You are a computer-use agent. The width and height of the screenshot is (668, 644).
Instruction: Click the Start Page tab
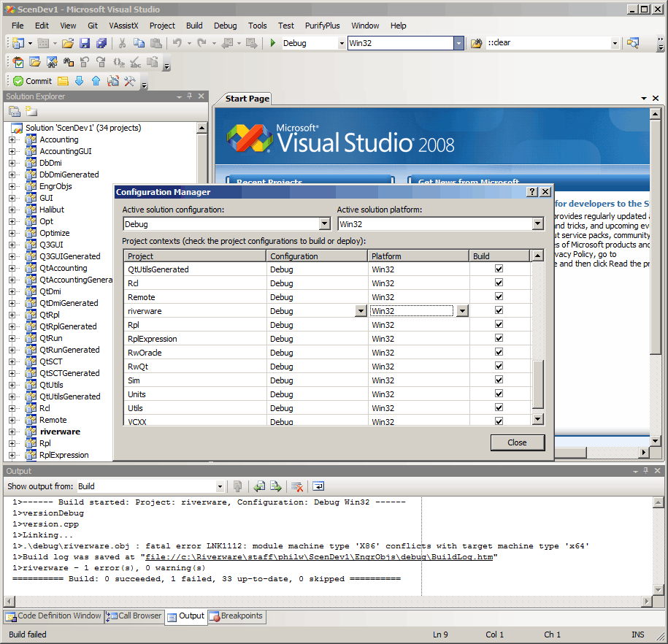tap(247, 99)
